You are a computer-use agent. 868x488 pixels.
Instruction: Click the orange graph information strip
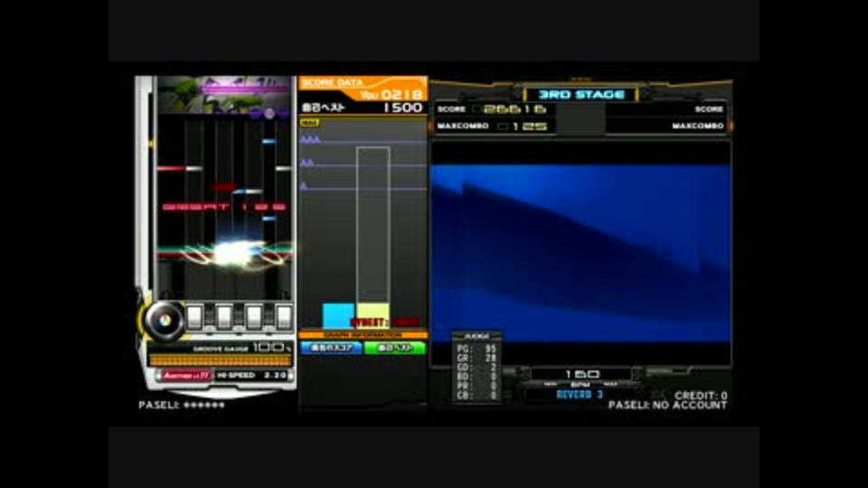point(363,334)
